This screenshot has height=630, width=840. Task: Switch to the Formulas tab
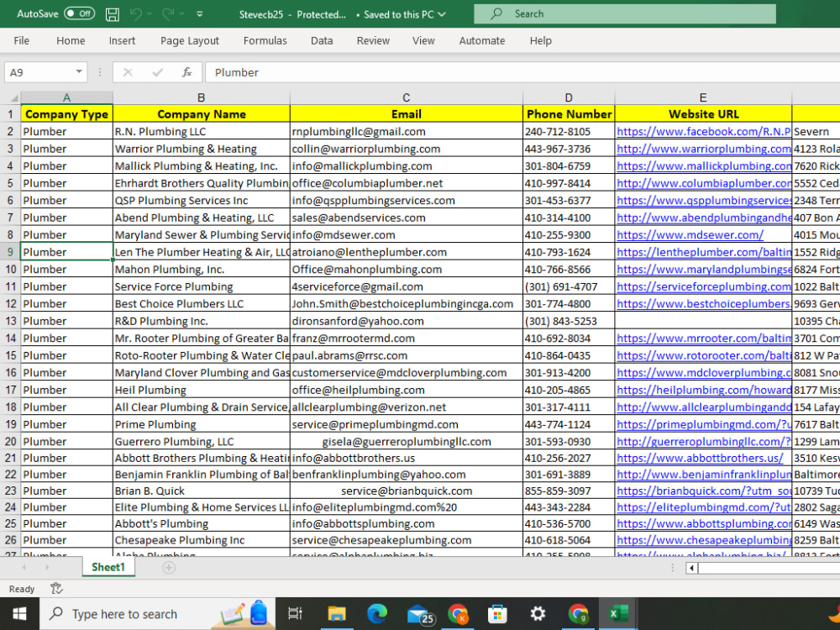click(x=265, y=40)
